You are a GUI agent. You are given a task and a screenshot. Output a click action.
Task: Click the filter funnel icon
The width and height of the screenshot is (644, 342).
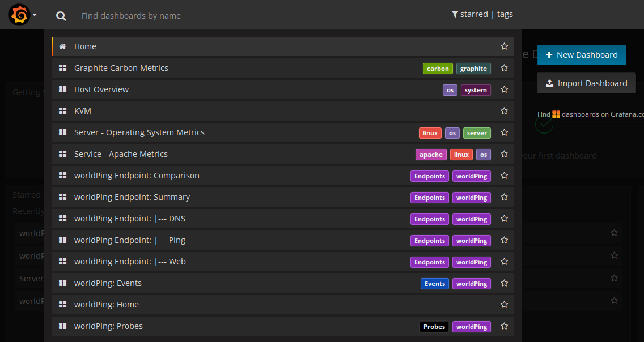[x=455, y=14]
